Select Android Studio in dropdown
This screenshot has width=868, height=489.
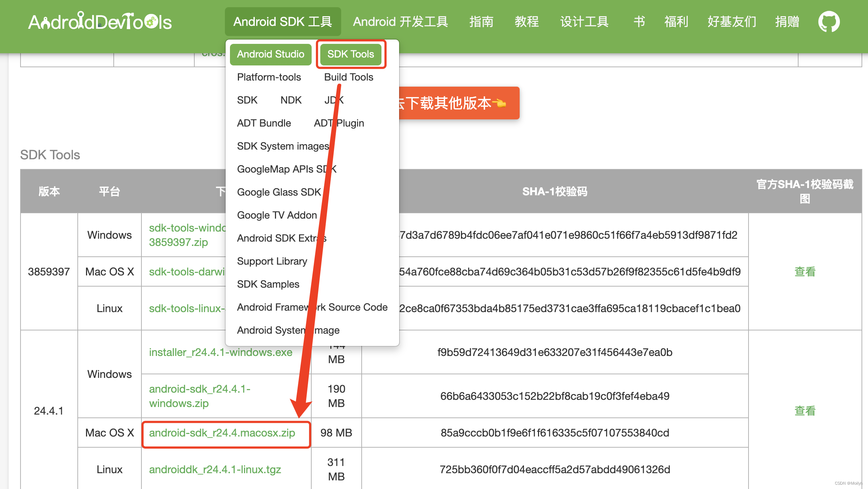tap(271, 54)
